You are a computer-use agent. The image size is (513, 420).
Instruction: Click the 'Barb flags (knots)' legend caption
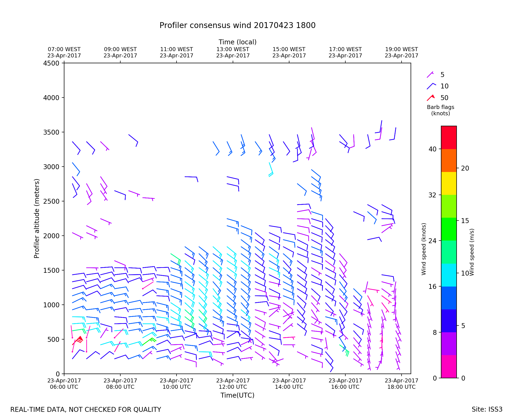[440, 110]
